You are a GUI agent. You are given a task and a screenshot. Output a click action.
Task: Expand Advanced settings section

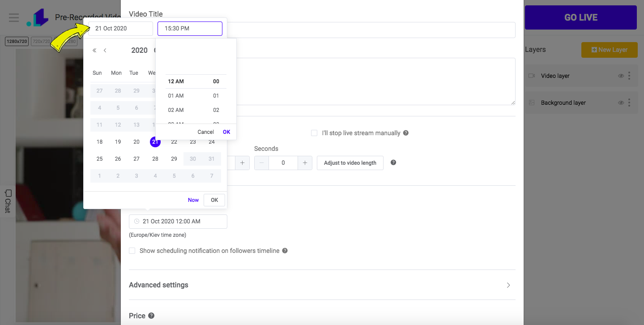coord(322,285)
